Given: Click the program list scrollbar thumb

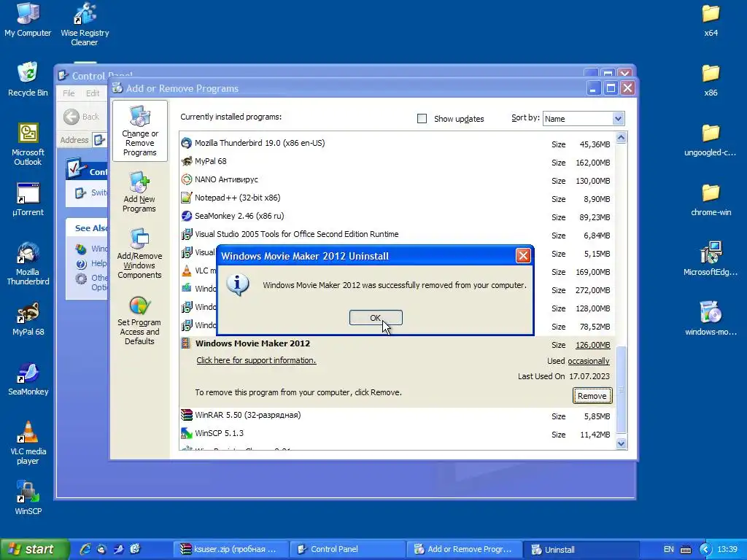Looking at the screenshot, I should click(621, 389).
